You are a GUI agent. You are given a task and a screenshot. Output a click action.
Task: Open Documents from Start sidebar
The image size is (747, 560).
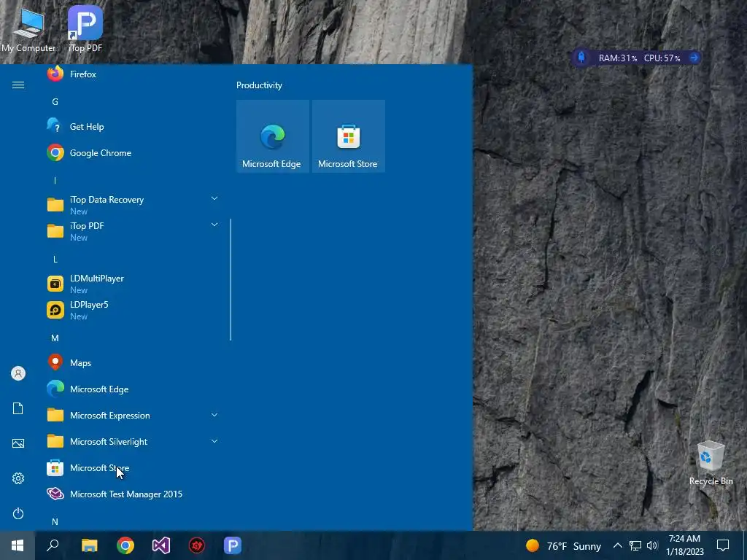tap(18, 408)
